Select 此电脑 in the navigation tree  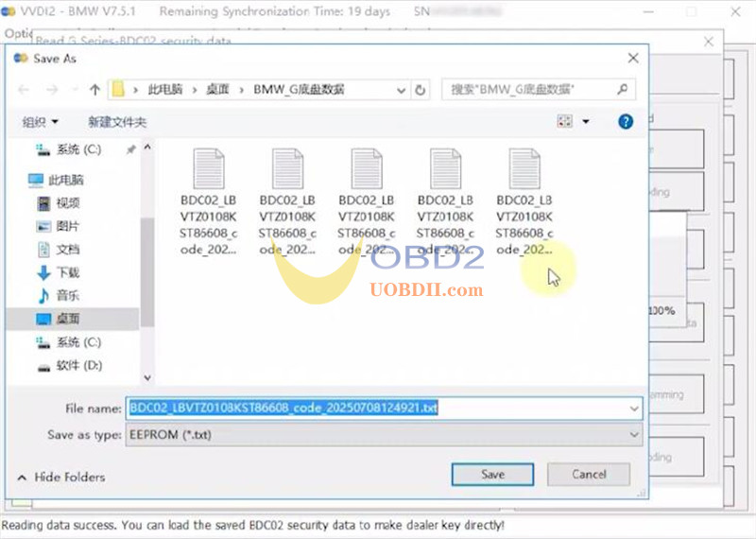(56, 180)
